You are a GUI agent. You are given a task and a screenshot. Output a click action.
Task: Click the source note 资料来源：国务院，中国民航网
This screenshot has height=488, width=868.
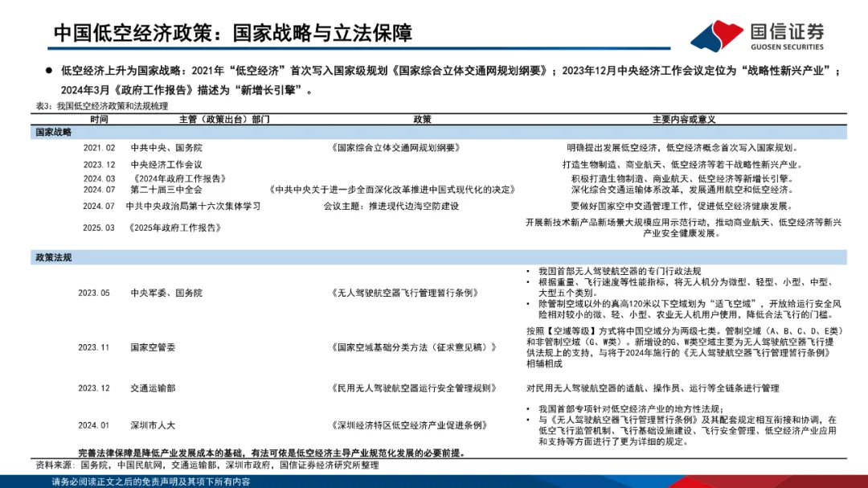tap(207, 465)
